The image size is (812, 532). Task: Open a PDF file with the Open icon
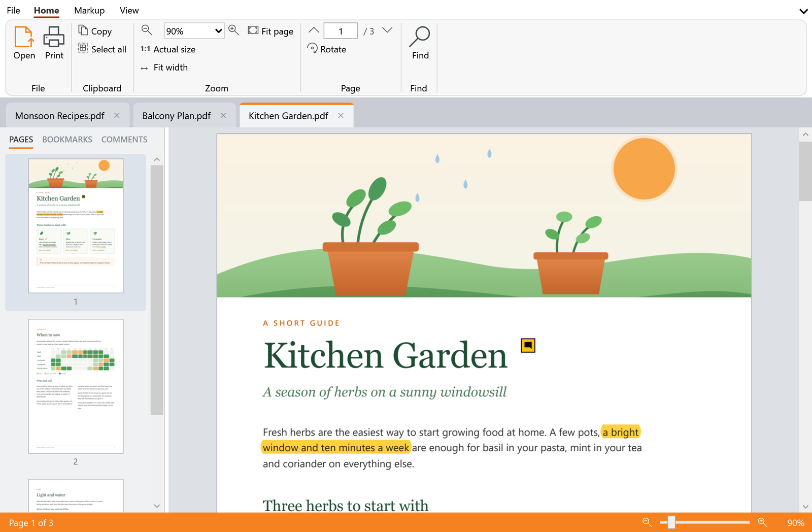[x=24, y=43]
